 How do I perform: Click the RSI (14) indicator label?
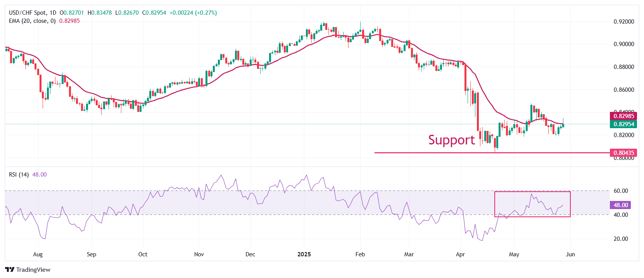[x=19, y=175]
